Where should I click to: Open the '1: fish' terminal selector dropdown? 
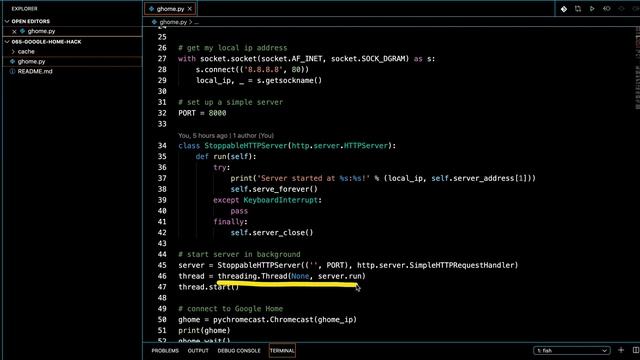571,351
